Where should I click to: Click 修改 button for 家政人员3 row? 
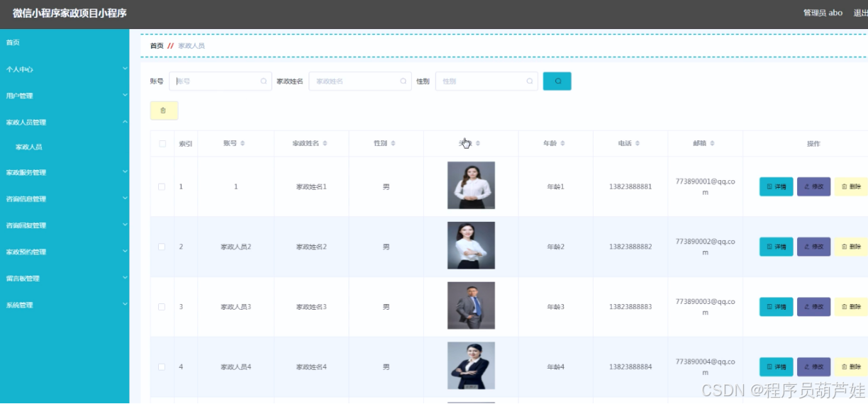point(813,307)
